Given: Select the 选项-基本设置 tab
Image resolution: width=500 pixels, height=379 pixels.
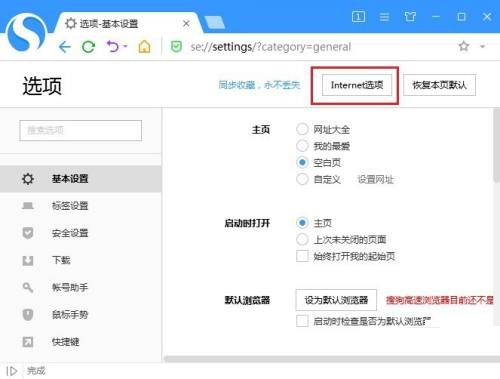Looking at the screenshot, I should [x=127, y=23].
